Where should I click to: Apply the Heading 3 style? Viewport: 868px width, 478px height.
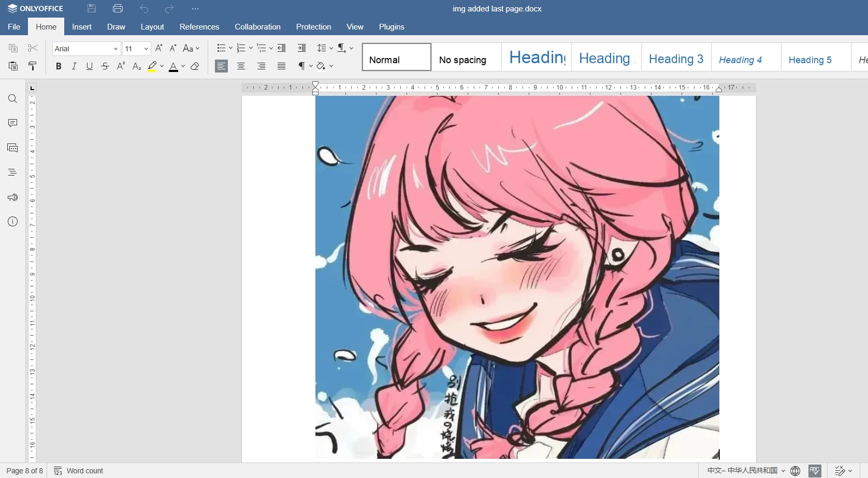[676, 57]
